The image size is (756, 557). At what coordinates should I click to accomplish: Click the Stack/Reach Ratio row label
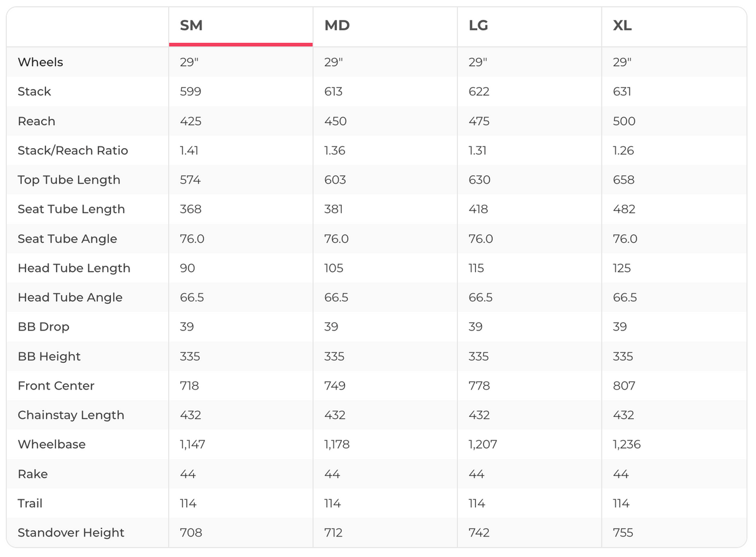[x=73, y=151]
